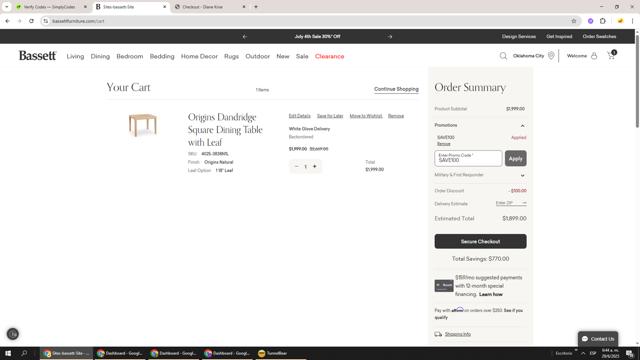Click the Origins Dandridge product title
This screenshot has width=640, height=360.
pyautogui.click(x=225, y=129)
